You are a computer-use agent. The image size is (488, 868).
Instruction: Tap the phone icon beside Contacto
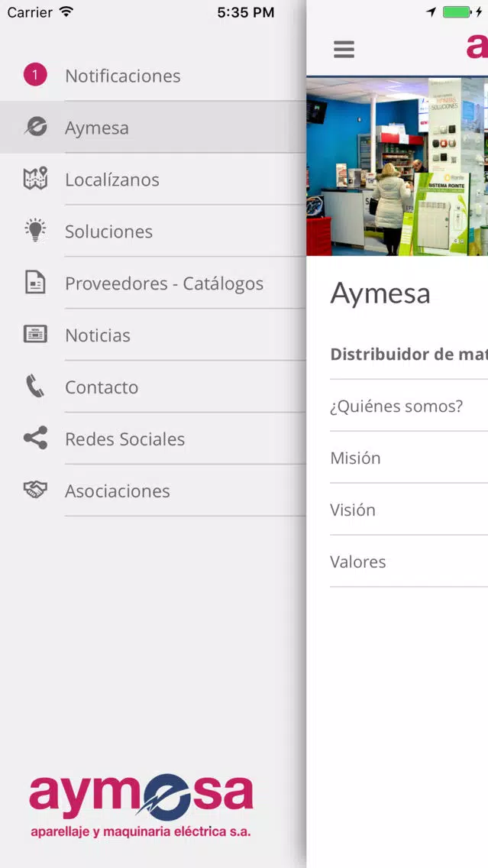[35, 387]
